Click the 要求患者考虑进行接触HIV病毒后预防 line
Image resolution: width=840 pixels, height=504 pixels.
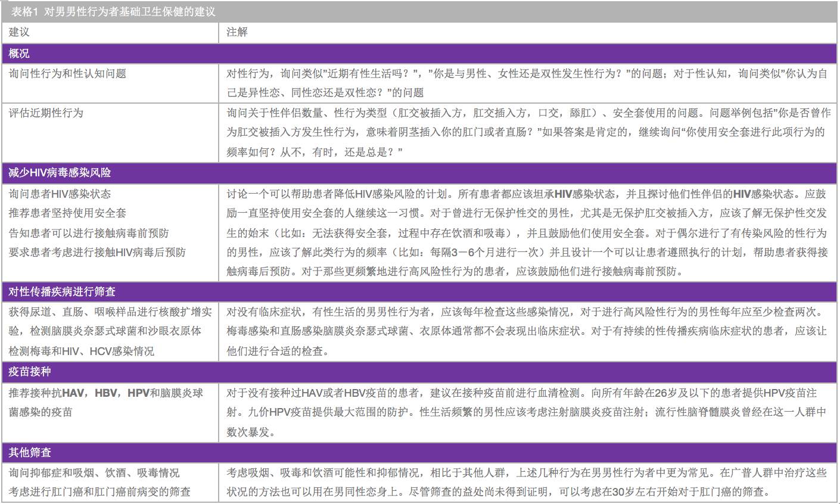coord(97,252)
